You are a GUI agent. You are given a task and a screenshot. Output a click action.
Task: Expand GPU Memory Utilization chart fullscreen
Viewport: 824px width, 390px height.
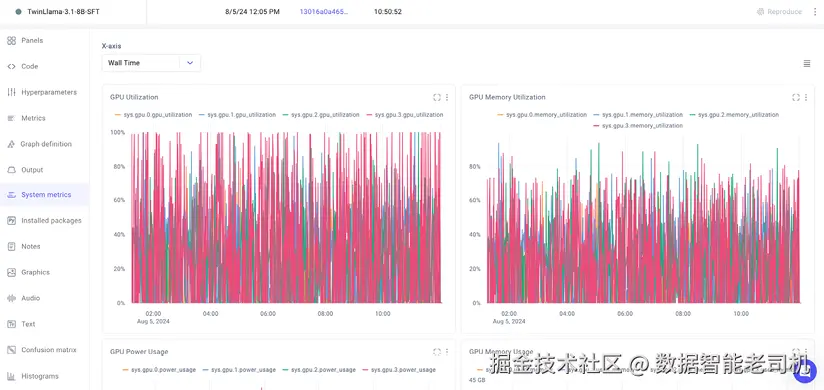(x=796, y=97)
